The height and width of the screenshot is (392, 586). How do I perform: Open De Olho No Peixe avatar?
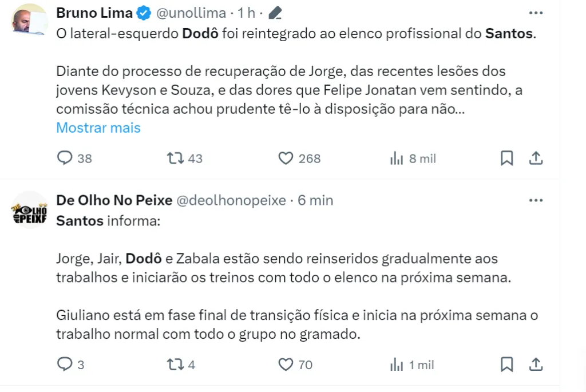click(30, 210)
